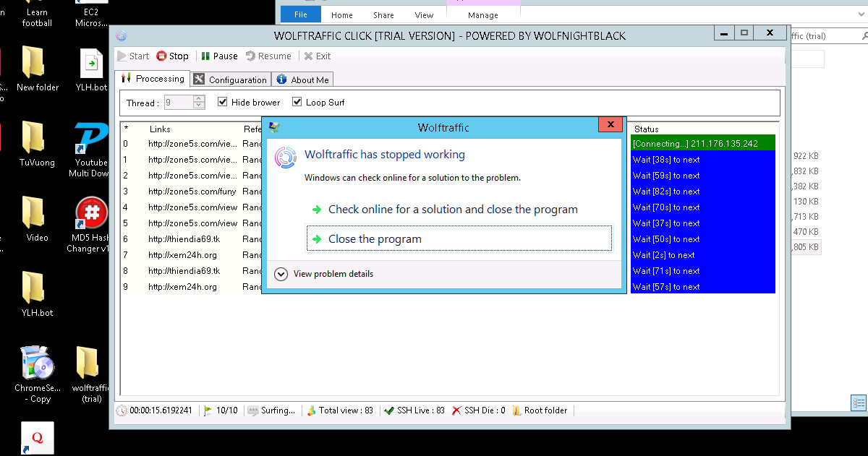868x456 pixels.
Task: Click the SSH Live checkmark icon
Action: point(389,410)
